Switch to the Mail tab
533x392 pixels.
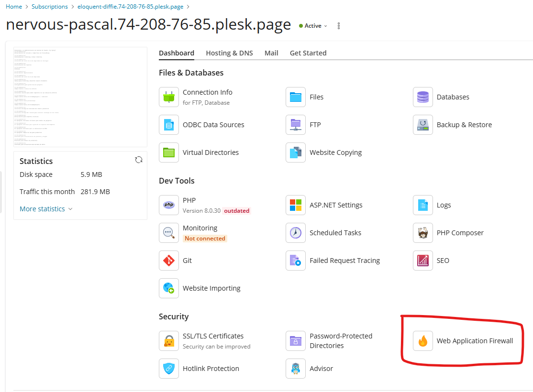pos(271,53)
